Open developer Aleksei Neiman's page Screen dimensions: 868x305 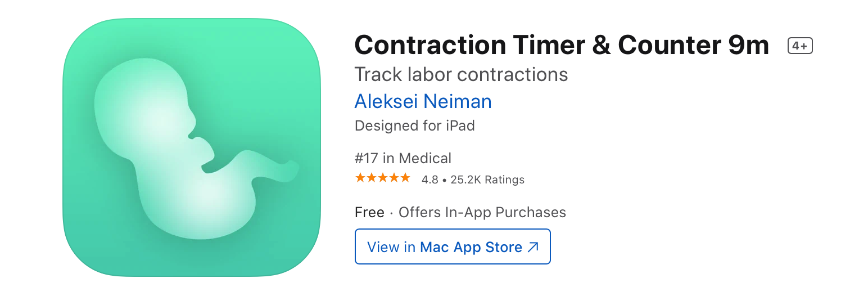(x=423, y=101)
